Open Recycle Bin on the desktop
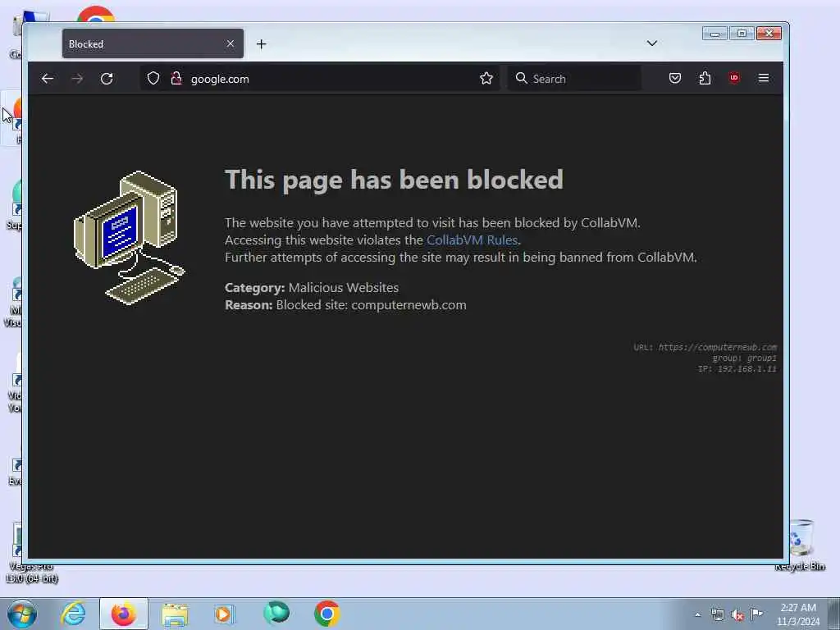This screenshot has width=840, height=630. pyautogui.click(x=801, y=546)
